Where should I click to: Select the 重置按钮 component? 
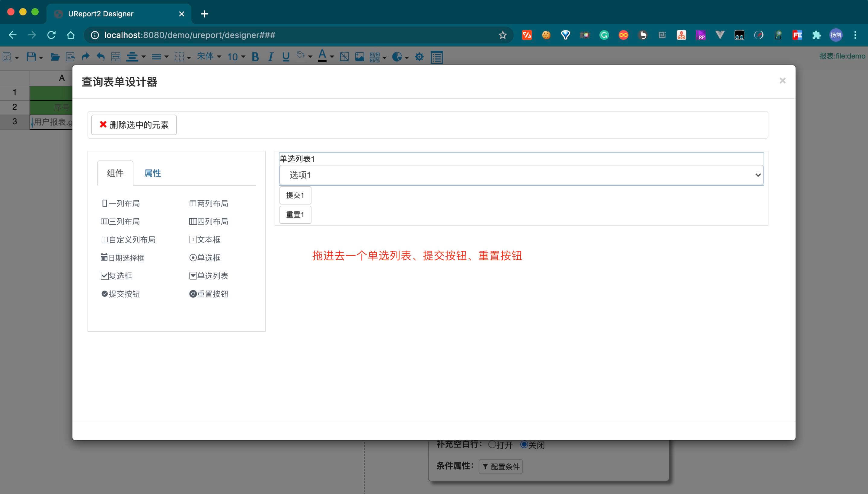[209, 294]
